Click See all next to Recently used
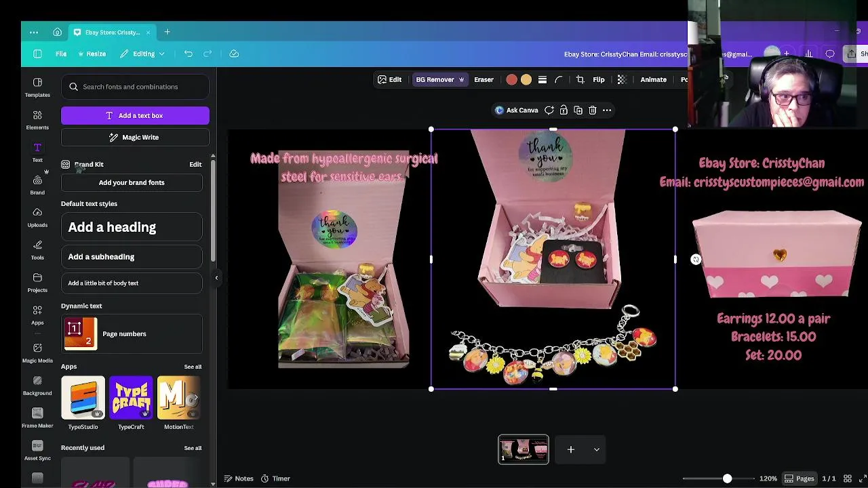The height and width of the screenshot is (488, 868). (193, 448)
